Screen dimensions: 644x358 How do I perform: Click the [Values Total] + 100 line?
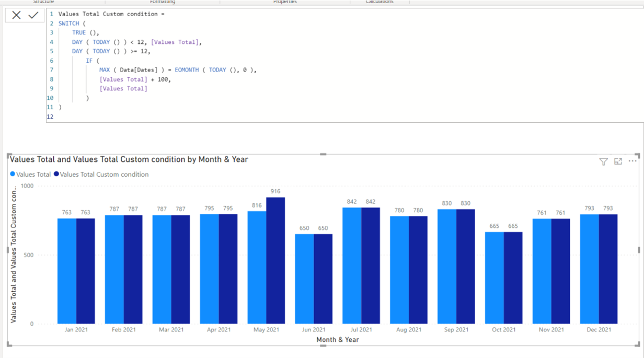(135, 79)
